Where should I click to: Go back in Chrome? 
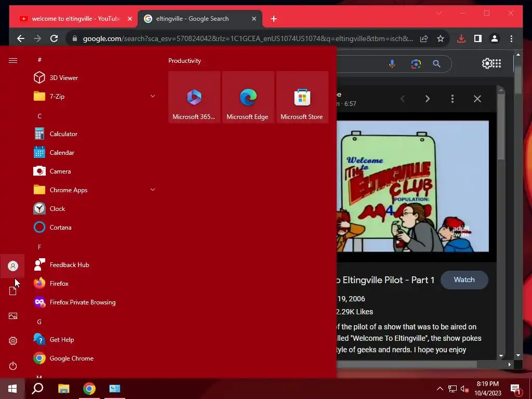(21, 38)
